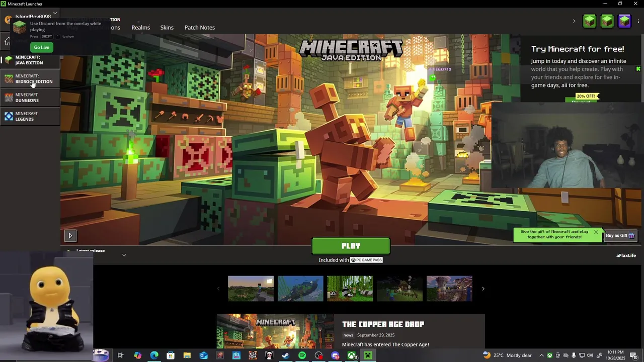Expand the installation version dropdown chevron
644x362 pixels.
124,255
